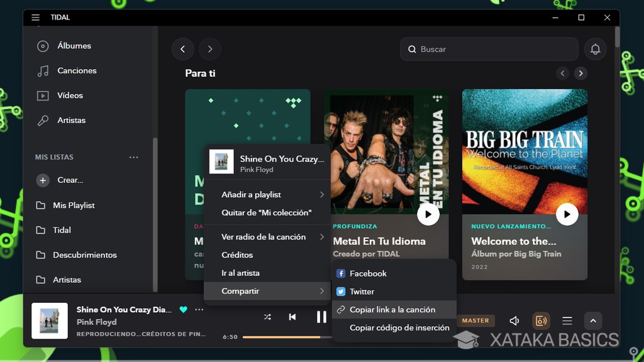
Task: Click the Crear... plus button
Action: [x=43, y=180]
